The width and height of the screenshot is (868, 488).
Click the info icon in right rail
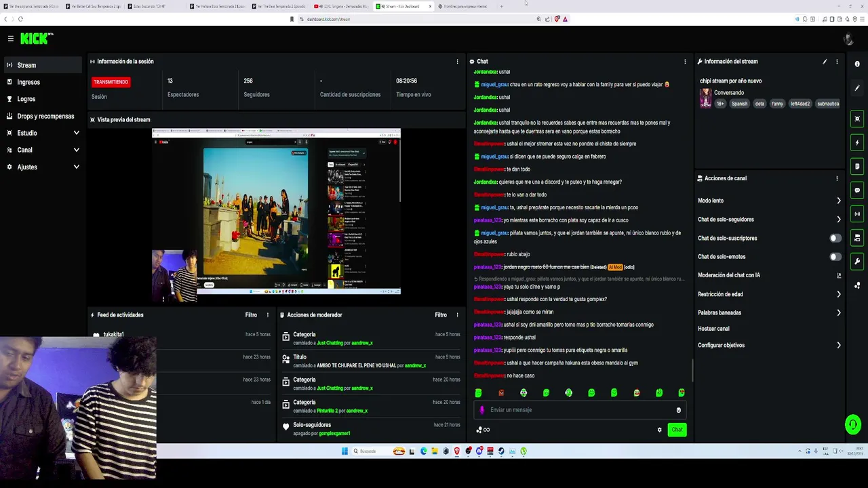857,64
